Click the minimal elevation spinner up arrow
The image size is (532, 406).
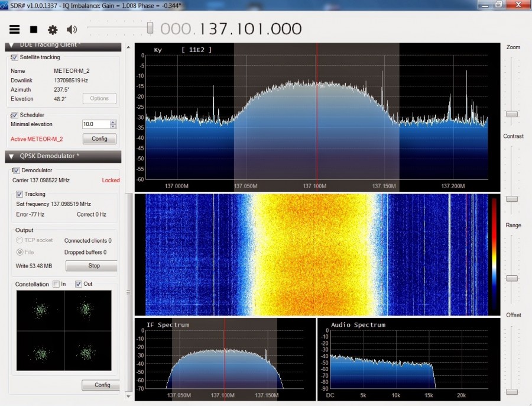click(113, 123)
